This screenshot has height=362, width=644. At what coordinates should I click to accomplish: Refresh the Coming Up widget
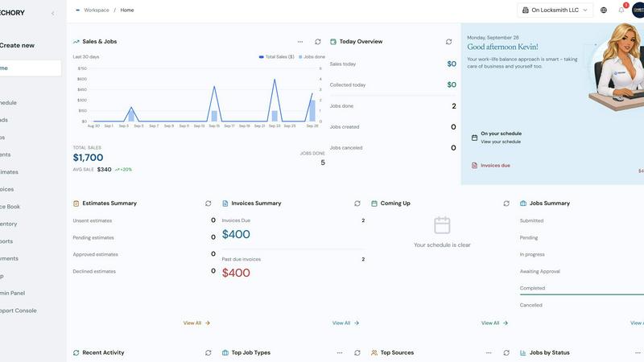[506, 204]
